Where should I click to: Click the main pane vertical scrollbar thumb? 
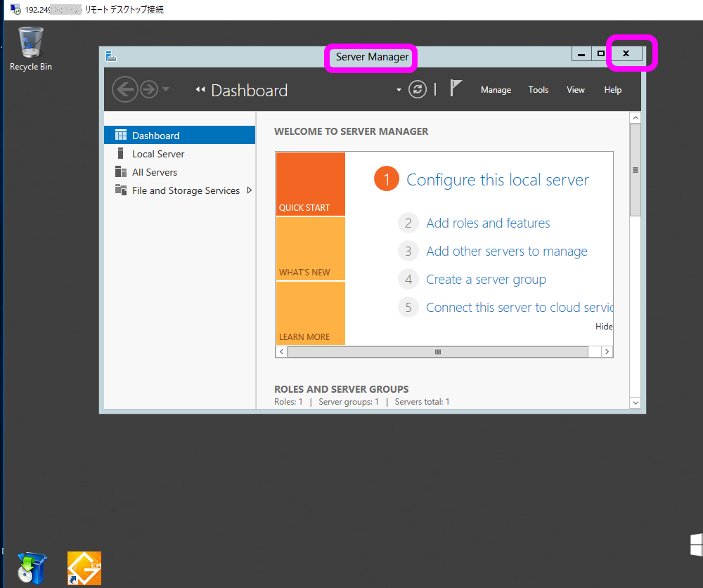click(635, 170)
